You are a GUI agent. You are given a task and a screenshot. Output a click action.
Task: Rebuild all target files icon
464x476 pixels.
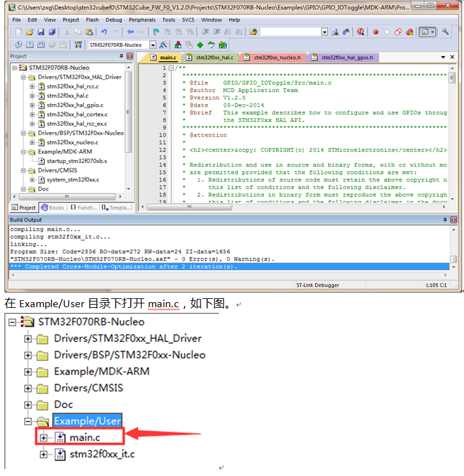(x=41, y=45)
